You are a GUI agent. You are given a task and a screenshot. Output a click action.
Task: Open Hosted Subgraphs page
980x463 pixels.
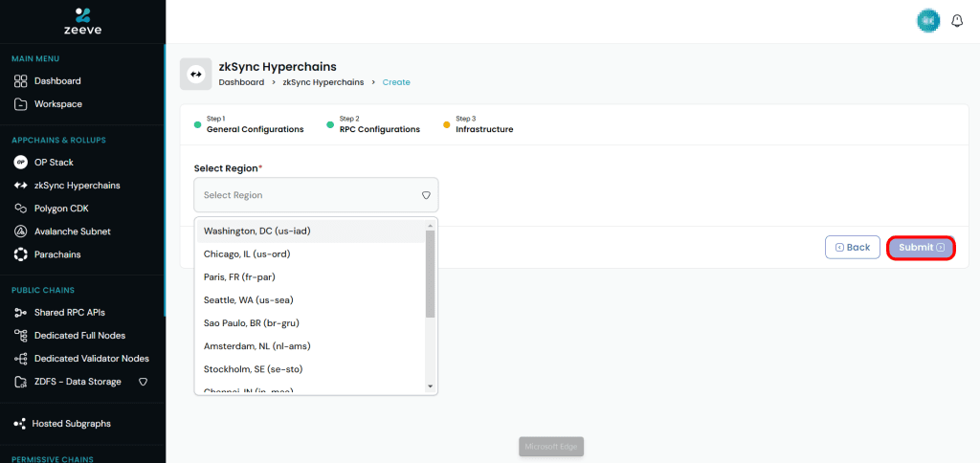[x=71, y=424]
